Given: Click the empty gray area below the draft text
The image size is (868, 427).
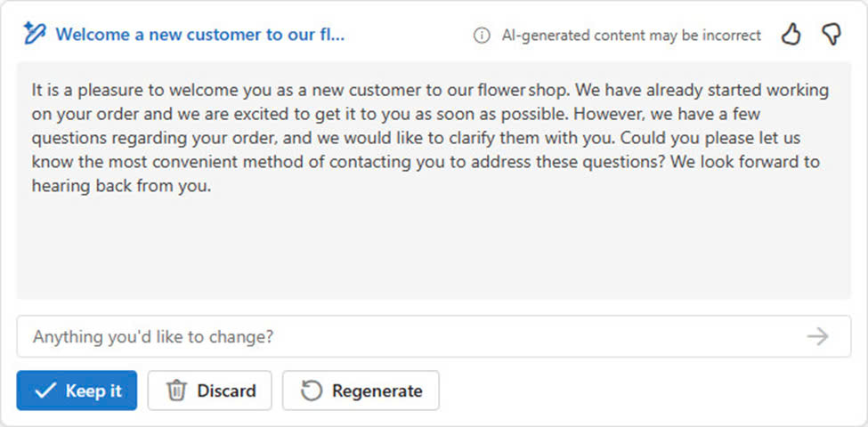Looking at the screenshot, I should (x=434, y=249).
